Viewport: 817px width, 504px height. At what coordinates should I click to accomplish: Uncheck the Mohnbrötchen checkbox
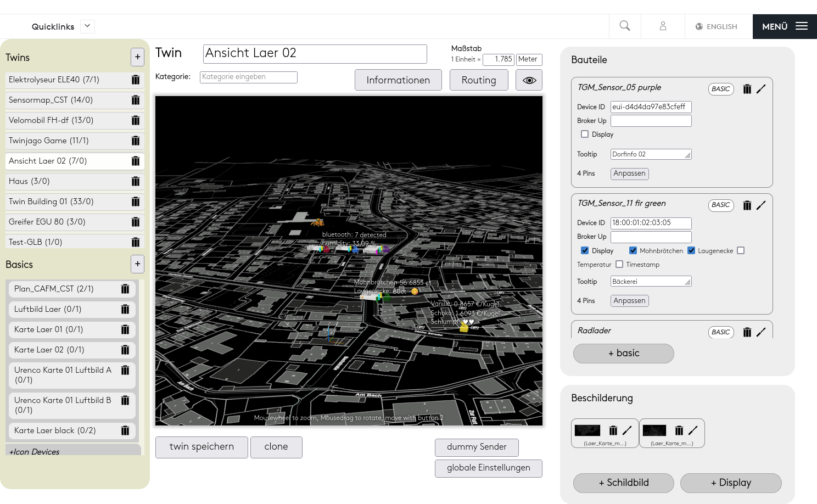tap(633, 250)
